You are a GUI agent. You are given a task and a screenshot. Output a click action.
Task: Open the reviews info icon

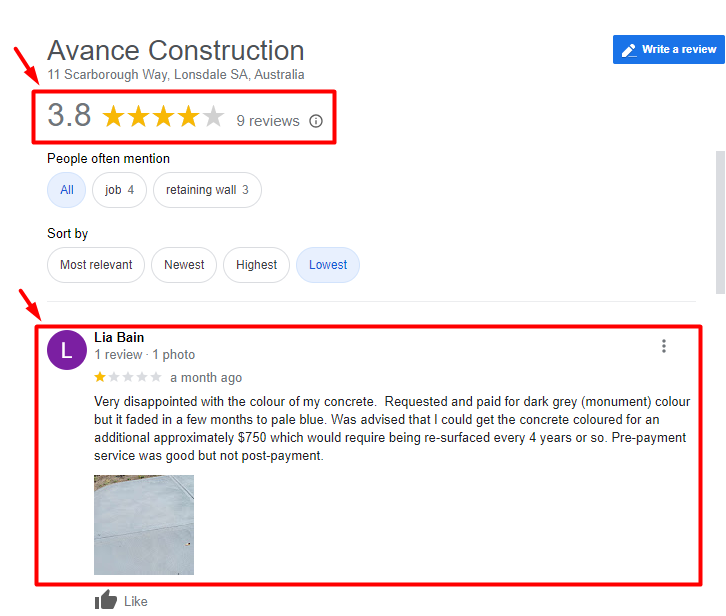[x=316, y=121]
